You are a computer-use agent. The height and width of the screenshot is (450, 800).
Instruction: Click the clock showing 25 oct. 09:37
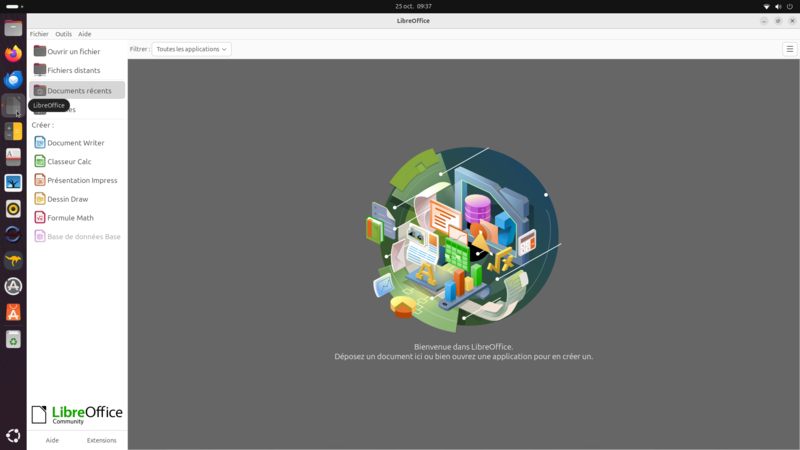click(x=413, y=6)
